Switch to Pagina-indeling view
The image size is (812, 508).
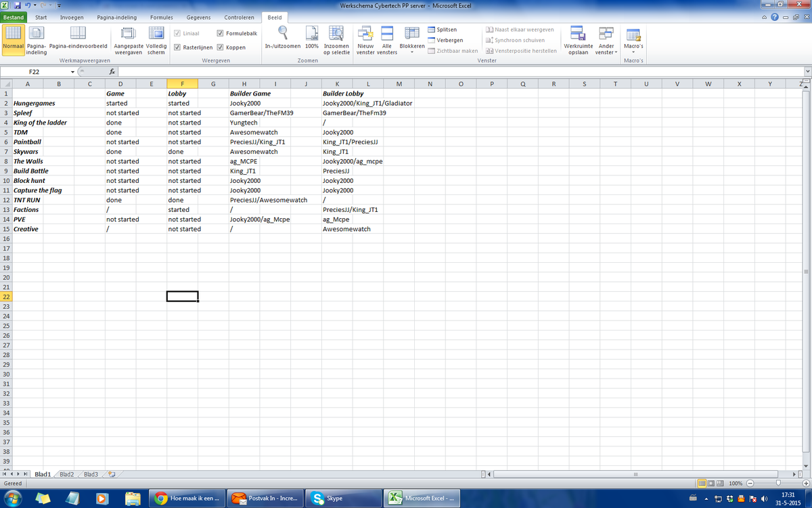(x=36, y=41)
